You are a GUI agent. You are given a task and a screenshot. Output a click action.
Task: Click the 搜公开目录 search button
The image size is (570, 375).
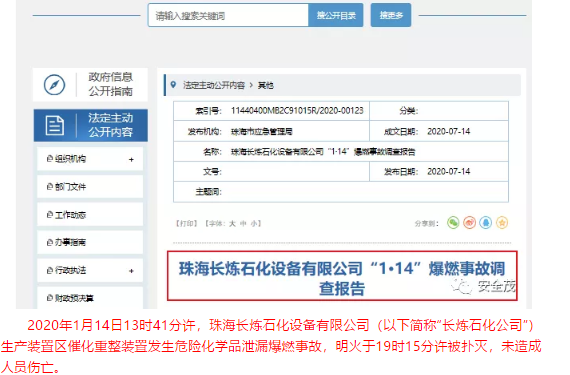[x=336, y=15]
